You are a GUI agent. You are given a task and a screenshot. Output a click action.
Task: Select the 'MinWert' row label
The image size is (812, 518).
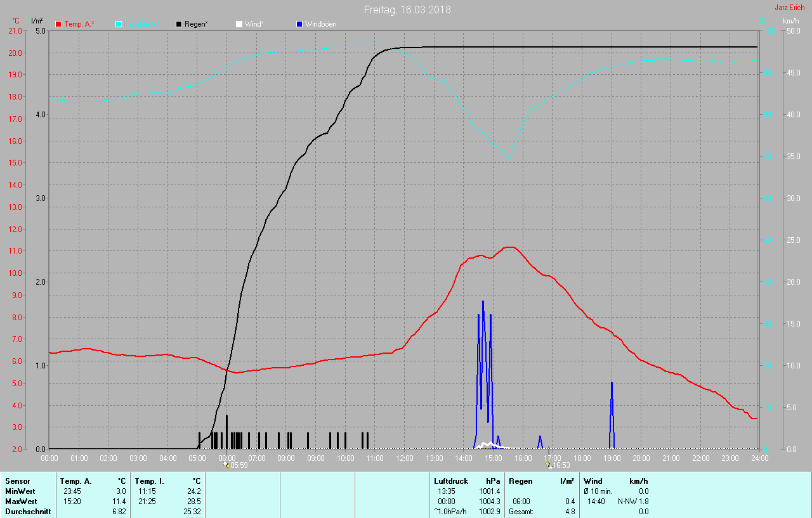[20, 491]
